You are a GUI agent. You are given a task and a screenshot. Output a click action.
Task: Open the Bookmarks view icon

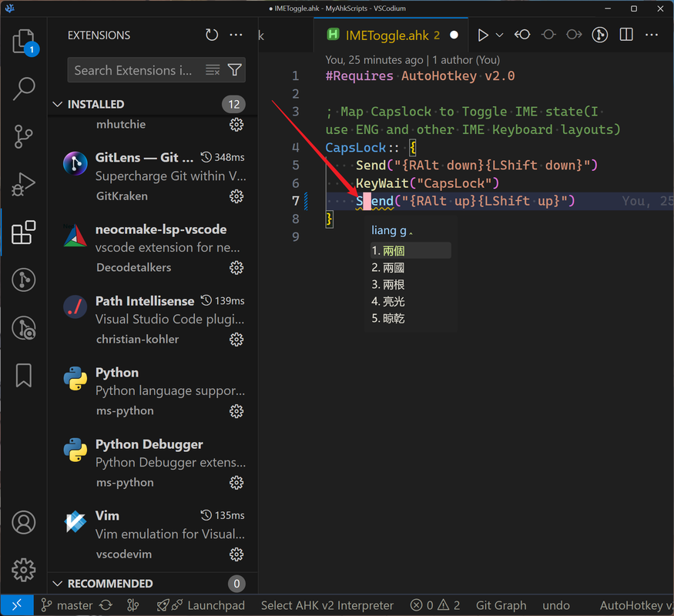(x=24, y=376)
